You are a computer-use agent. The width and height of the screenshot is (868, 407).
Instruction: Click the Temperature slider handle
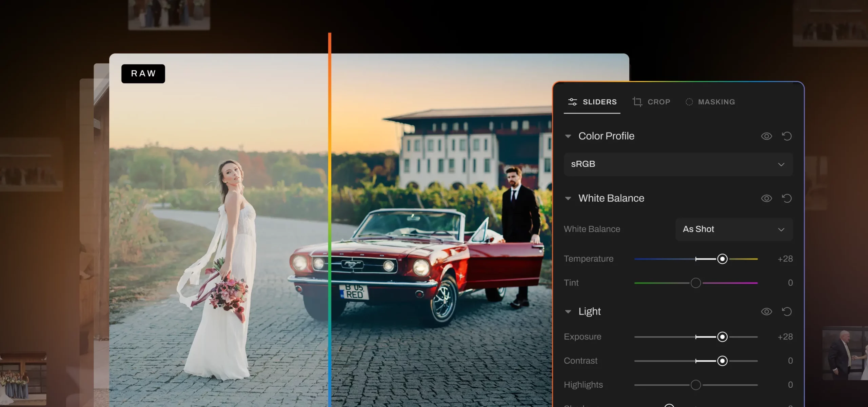coord(722,259)
